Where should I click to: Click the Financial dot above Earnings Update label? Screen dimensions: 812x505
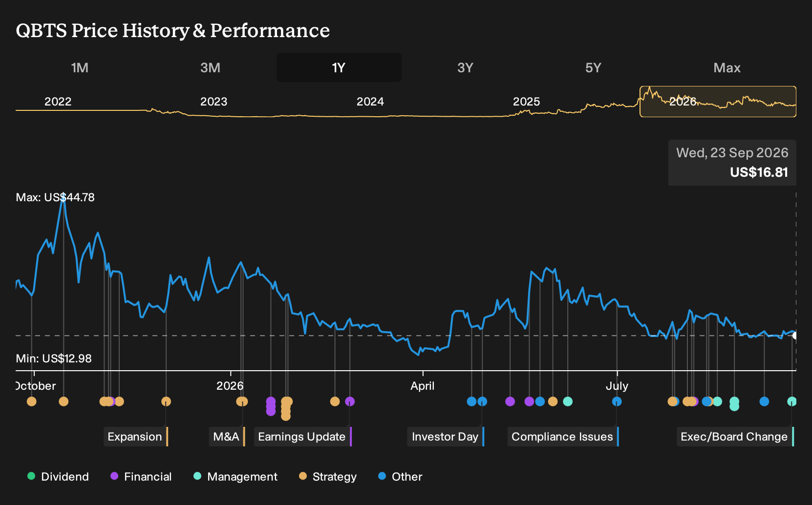(x=350, y=401)
